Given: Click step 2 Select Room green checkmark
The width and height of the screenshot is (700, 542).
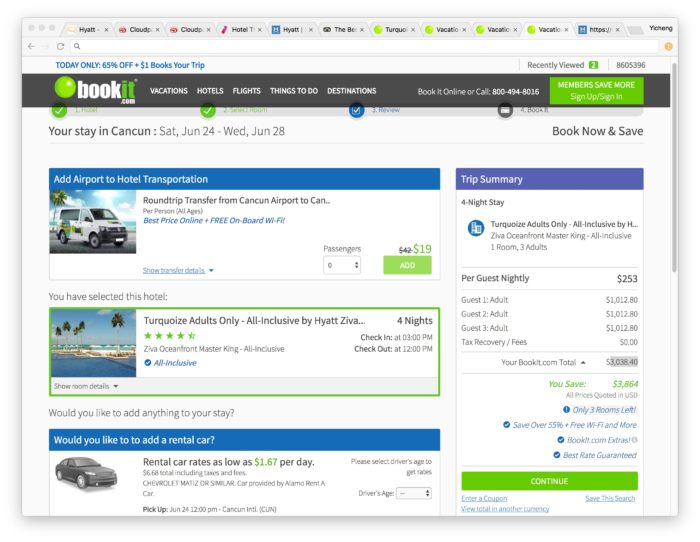Looking at the screenshot, I should pos(208,110).
